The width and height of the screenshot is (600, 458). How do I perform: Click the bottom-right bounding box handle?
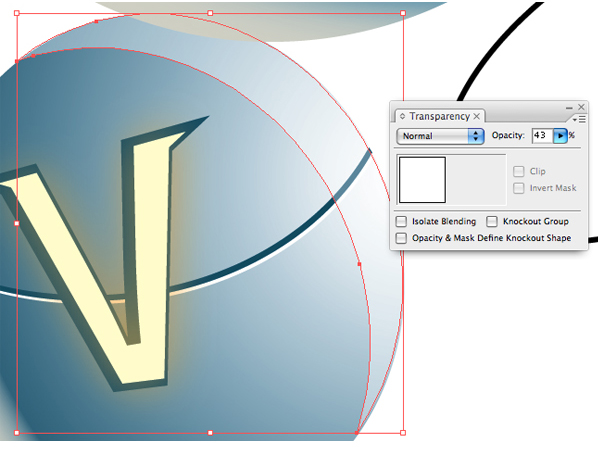[403, 433]
